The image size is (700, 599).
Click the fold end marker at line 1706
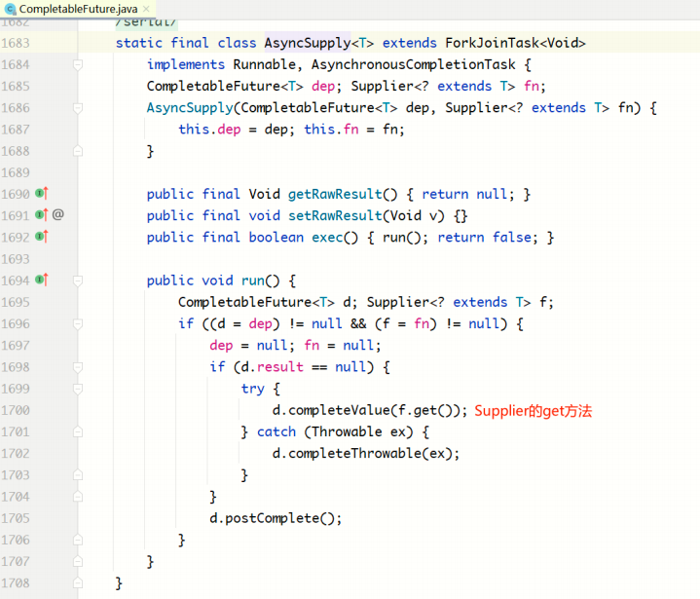click(x=78, y=540)
